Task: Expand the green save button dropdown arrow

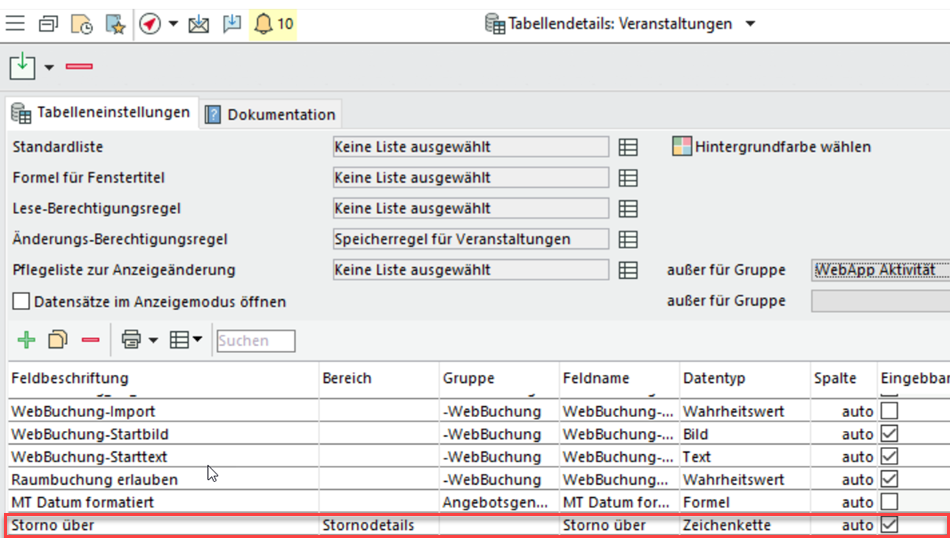Action: point(49,68)
